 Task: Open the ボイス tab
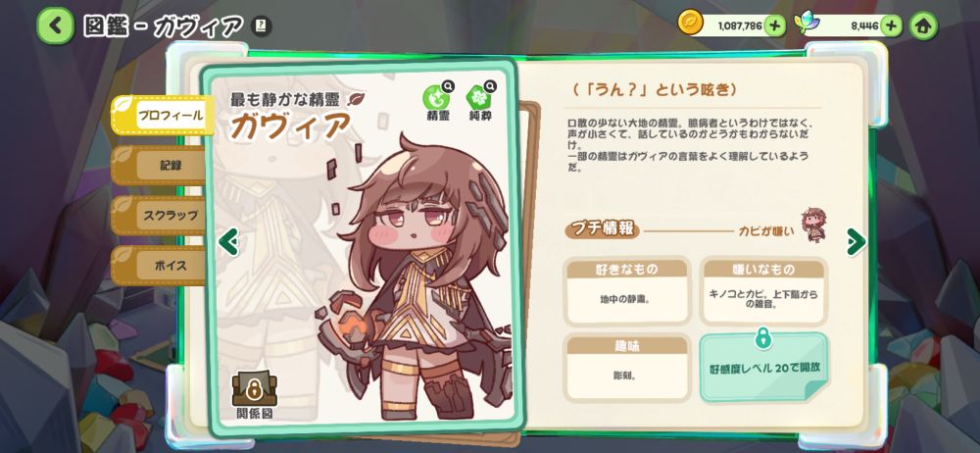point(159,266)
